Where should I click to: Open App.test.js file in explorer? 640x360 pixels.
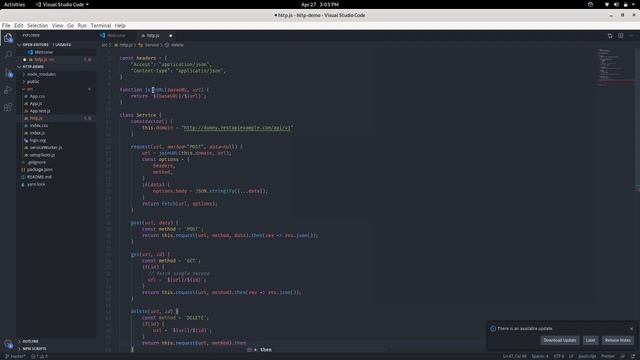(x=40, y=111)
